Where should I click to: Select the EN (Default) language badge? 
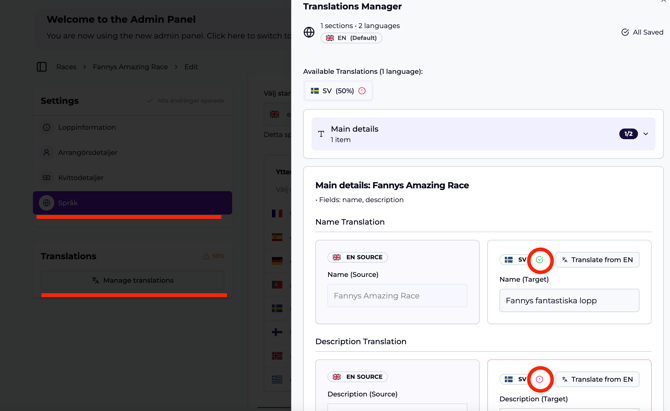coord(351,38)
